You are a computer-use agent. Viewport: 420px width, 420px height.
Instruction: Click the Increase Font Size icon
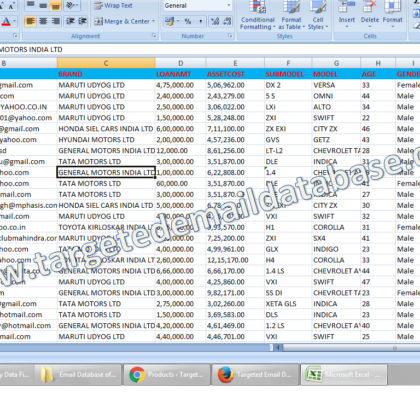click(2, 6)
